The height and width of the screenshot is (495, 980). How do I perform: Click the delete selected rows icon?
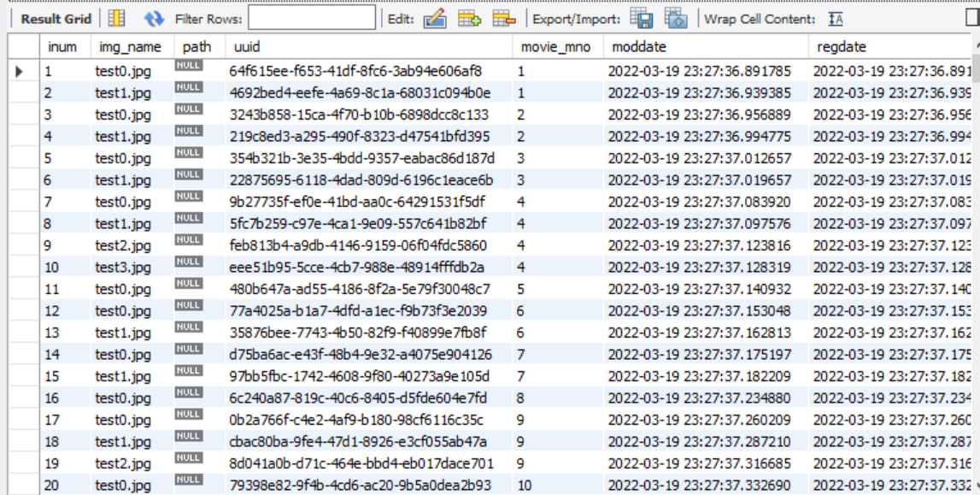coord(504,19)
